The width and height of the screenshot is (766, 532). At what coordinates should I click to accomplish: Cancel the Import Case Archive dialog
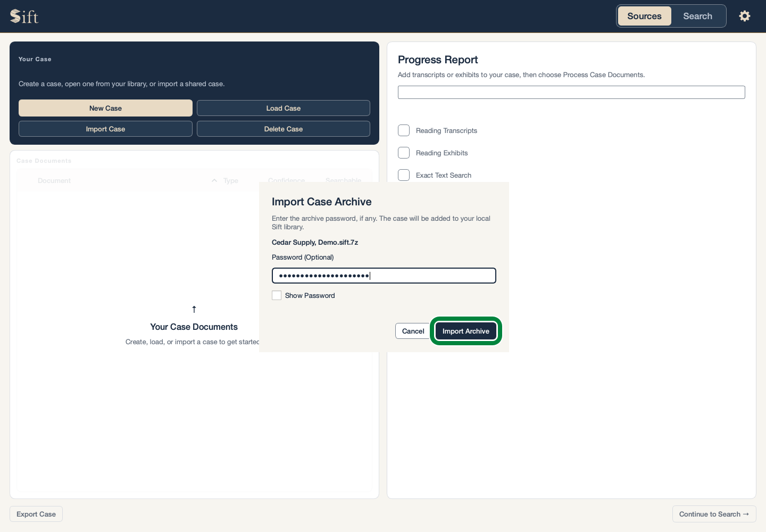413,331
